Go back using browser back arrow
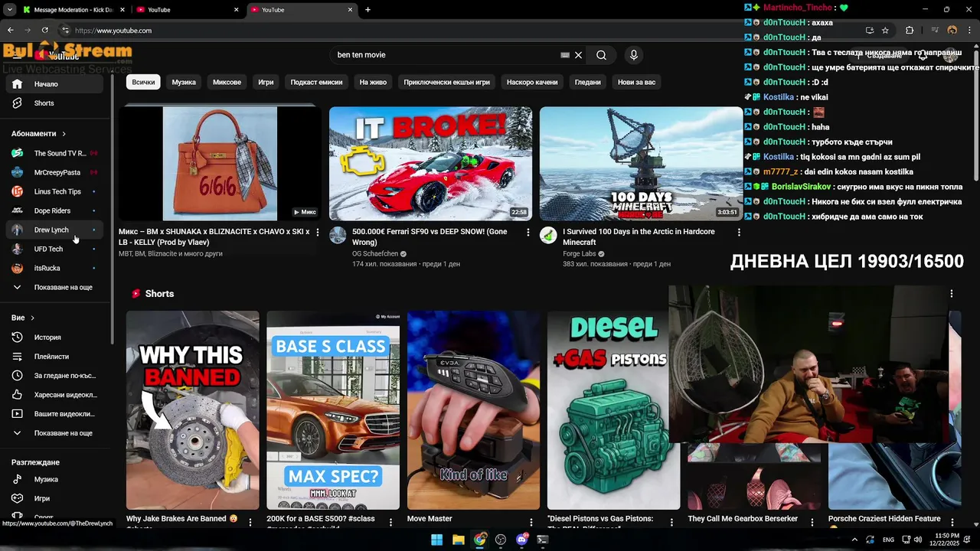 pos(10,31)
